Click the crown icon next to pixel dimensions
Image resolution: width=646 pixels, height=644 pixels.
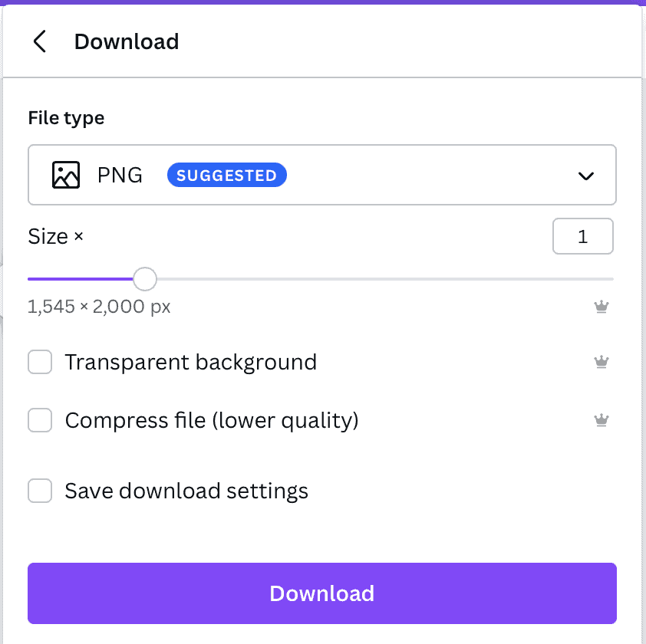[x=601, y=307]
